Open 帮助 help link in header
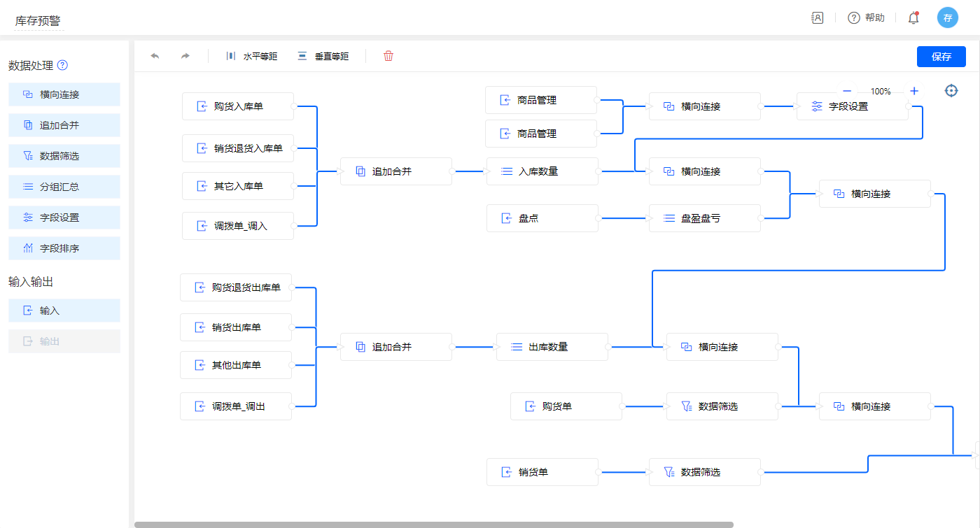The width and height of the screenshot is (980, 528). coord(867,18)
